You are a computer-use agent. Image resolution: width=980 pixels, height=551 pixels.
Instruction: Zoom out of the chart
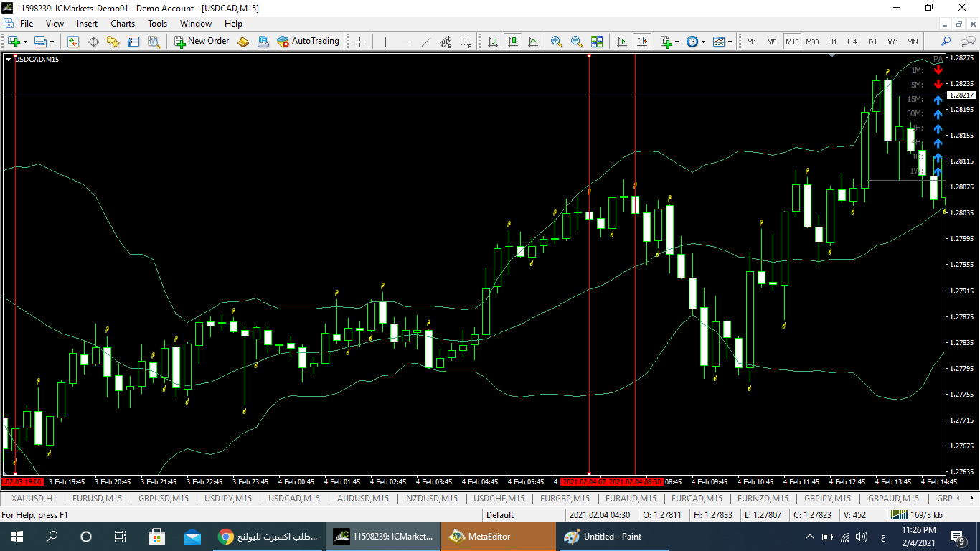pyautogui.click(x=576, y=42)
